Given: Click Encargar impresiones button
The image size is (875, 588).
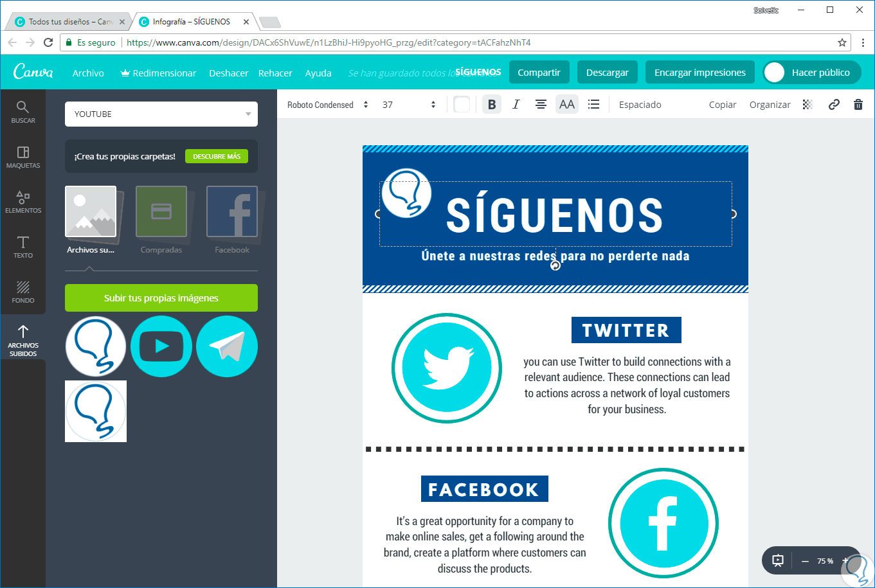Looking at the screenshot, I should pos(700,73).
